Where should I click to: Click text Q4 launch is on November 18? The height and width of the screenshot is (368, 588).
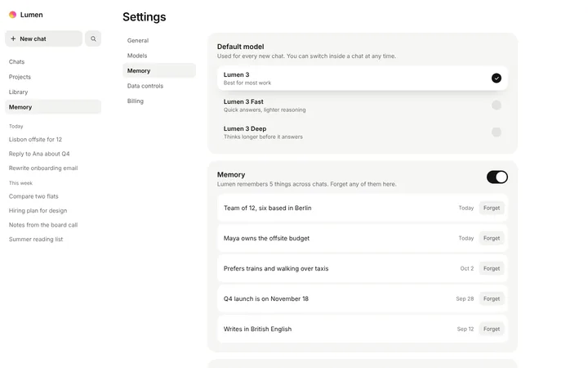coord(266,299)
